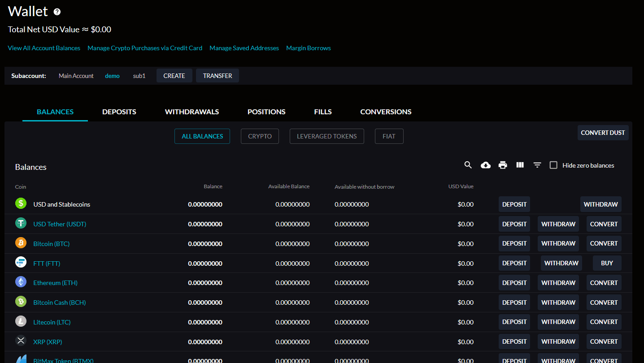Open the Positions tab
The width and height of the screenshot is (644, 363).
(266, 112)
